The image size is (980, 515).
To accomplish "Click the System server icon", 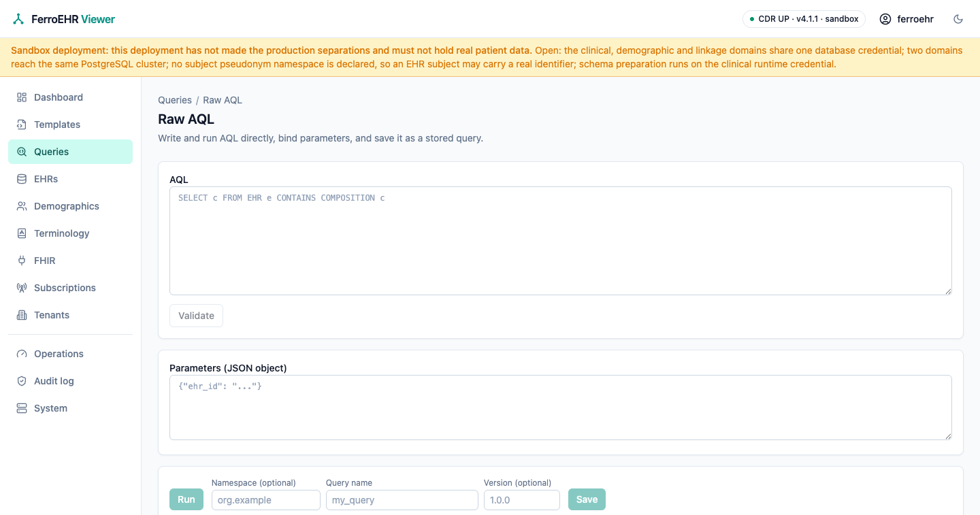I will pos(22,408).
